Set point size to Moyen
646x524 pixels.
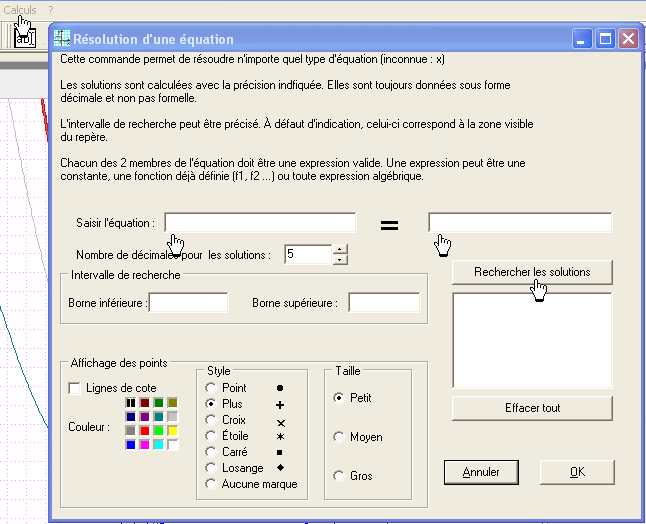pyautogui.click(x=339, y=437)
